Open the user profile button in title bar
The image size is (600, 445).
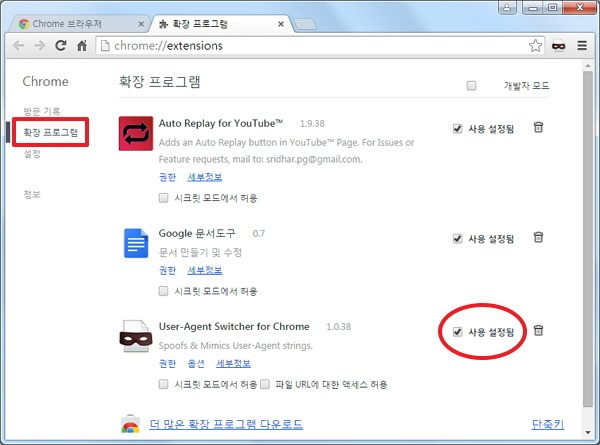[x=507, y=7]
